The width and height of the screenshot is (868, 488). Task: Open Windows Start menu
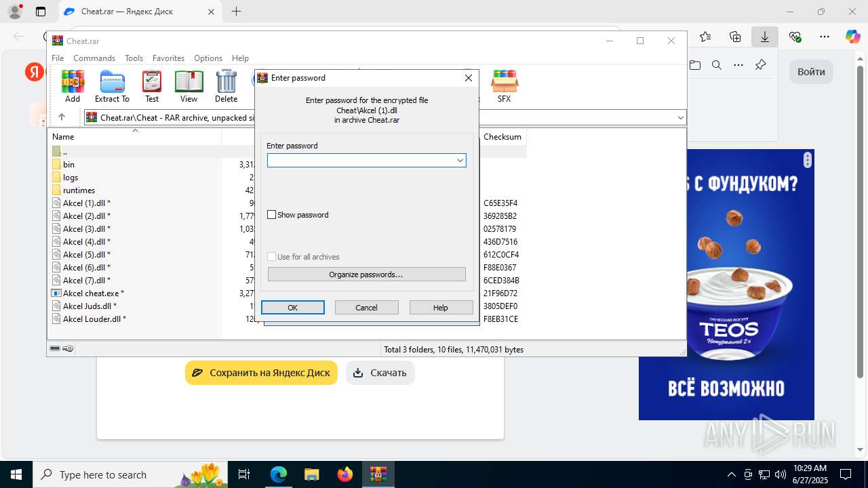[x=16, y=474]
